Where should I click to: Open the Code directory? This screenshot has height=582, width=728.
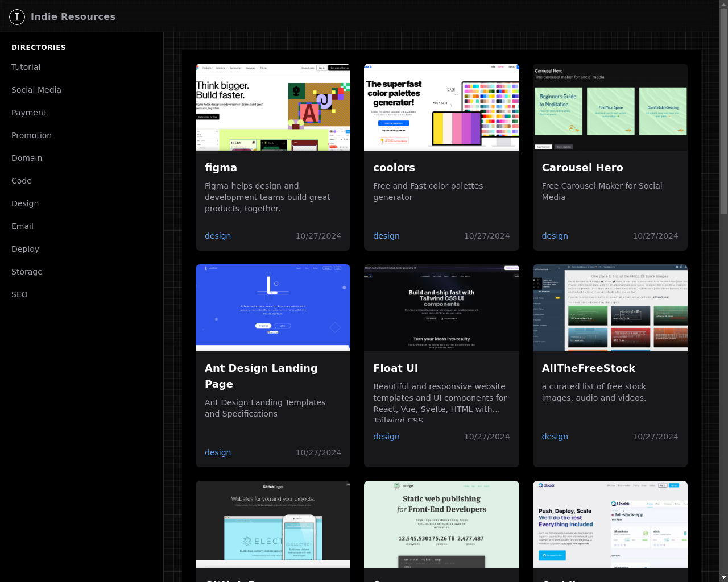22,181
